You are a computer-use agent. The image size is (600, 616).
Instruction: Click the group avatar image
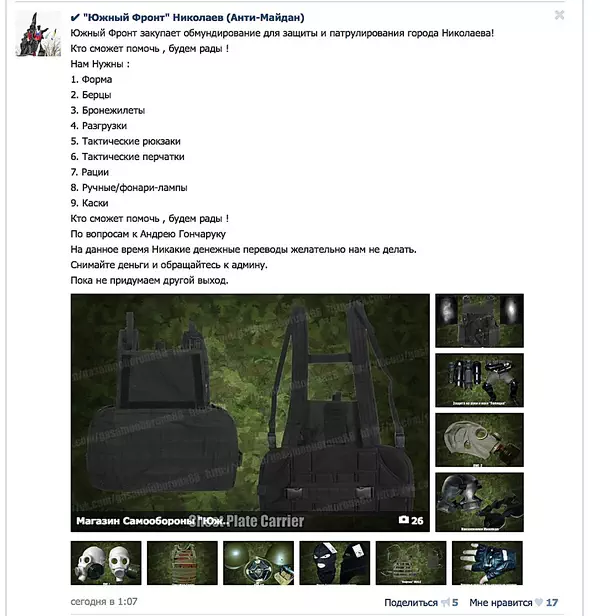click(38, 34)
